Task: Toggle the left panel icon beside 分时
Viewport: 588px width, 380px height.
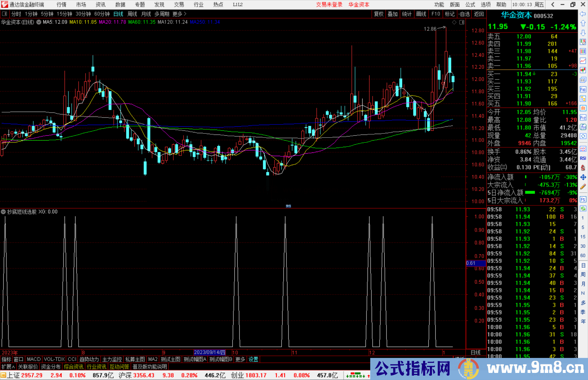Action: coord(5,14)
